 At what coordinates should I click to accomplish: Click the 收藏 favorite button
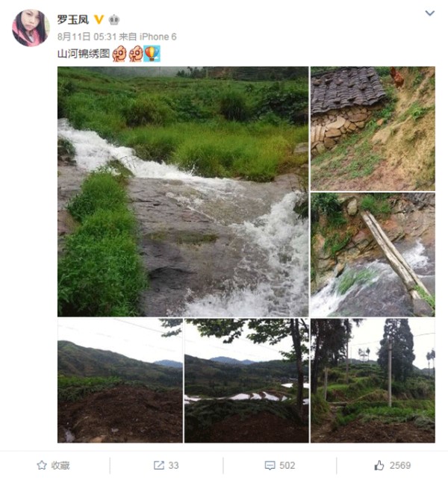point(60,465)
